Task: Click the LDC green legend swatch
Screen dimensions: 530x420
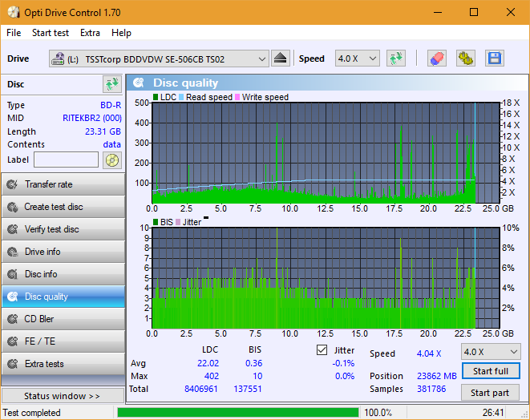Action: [x=156, y=97]
